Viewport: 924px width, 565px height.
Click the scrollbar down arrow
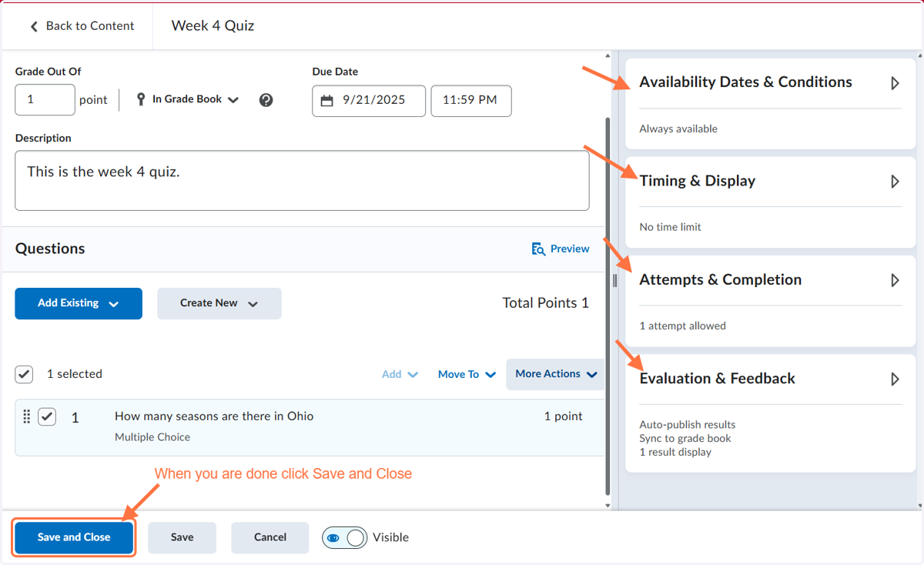pyautogui.click(x=608, y=506)
